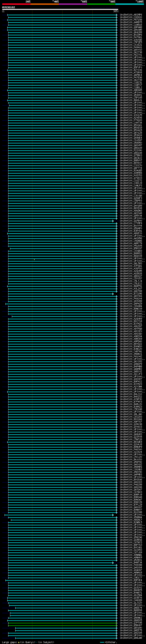Open hit UniRef100_P87158
The height and width of the screenshot is (644, 146).
[x=131, y=20]
